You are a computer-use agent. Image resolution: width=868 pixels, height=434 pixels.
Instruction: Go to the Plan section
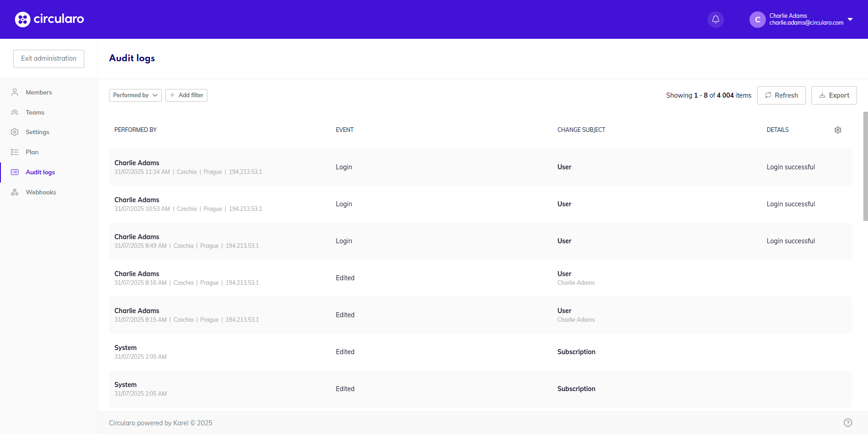32,152
